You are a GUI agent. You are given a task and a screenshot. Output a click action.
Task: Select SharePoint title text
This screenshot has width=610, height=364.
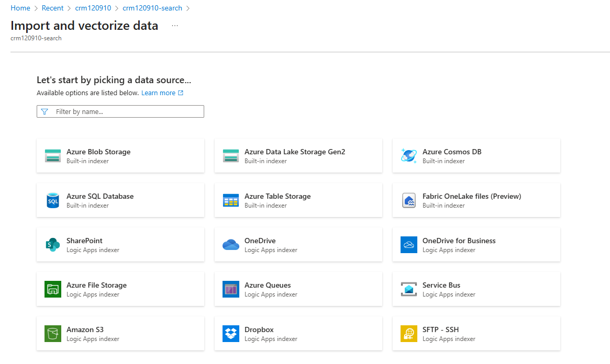coord(84,241)
